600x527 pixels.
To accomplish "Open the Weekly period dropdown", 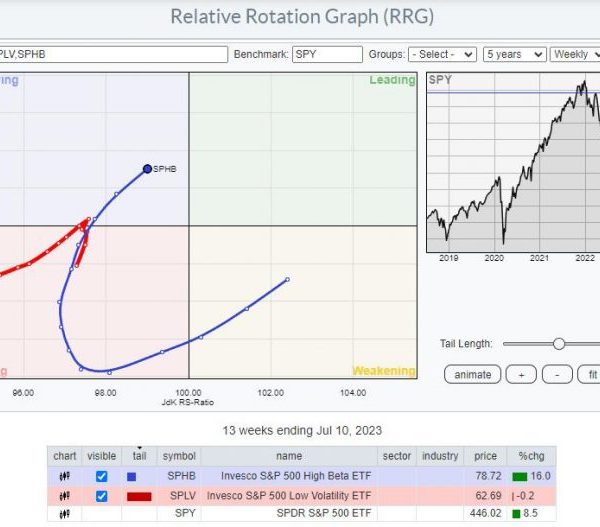I will pos(575,54).
